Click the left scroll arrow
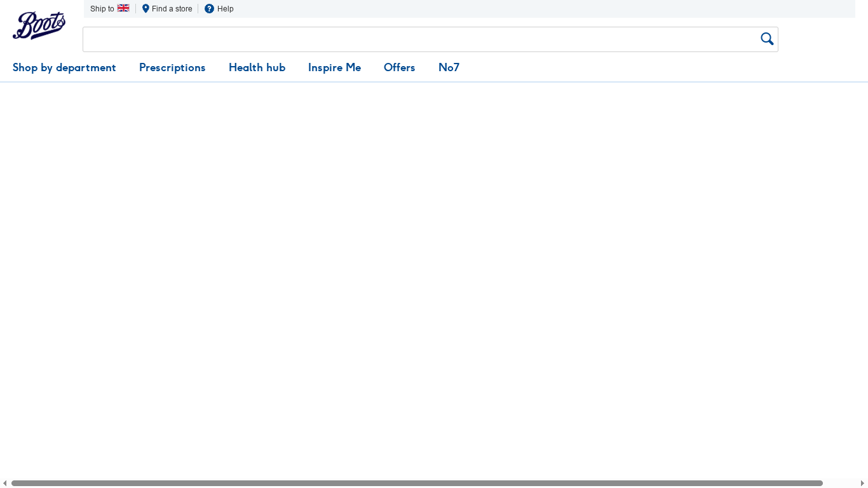Image resolution: width=868 pixels, height=488 pixels. pos(4,483)
